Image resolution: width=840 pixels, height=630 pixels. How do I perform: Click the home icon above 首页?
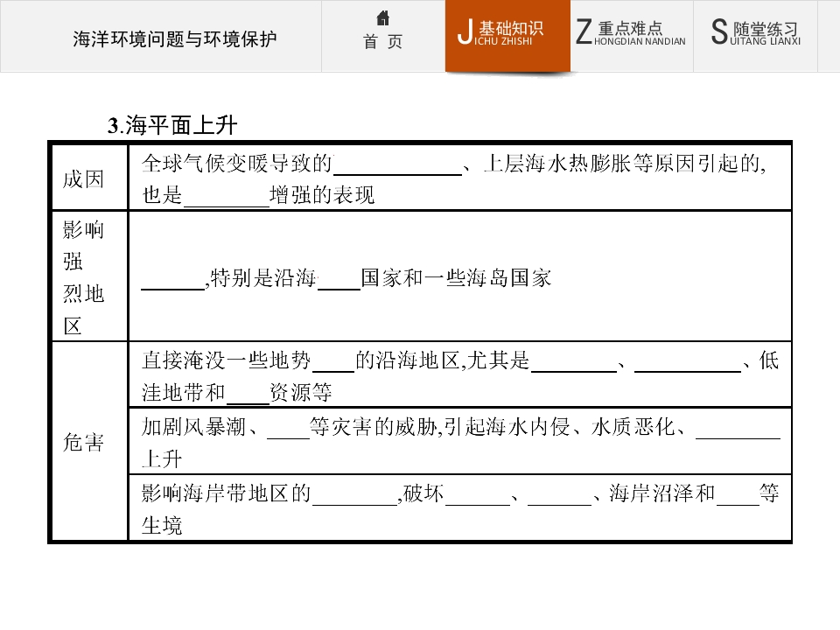382,18
